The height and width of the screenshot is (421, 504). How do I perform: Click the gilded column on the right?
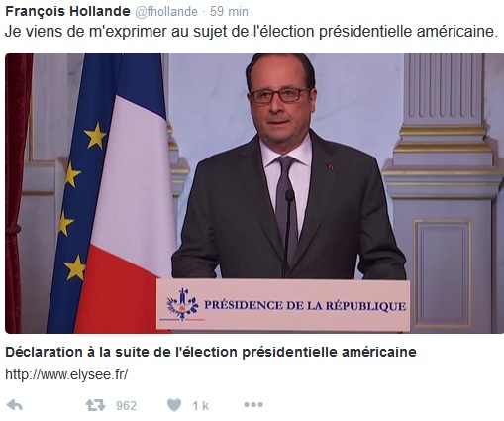(444, 193)
